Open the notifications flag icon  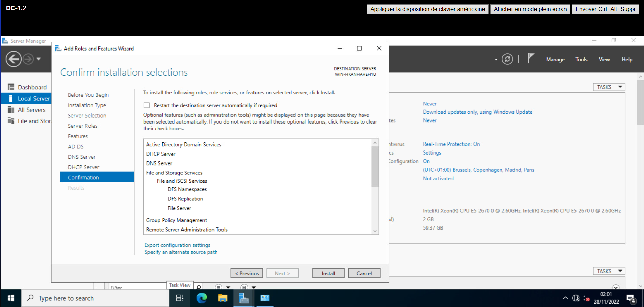pyautogui.click(x=531, y=59)
